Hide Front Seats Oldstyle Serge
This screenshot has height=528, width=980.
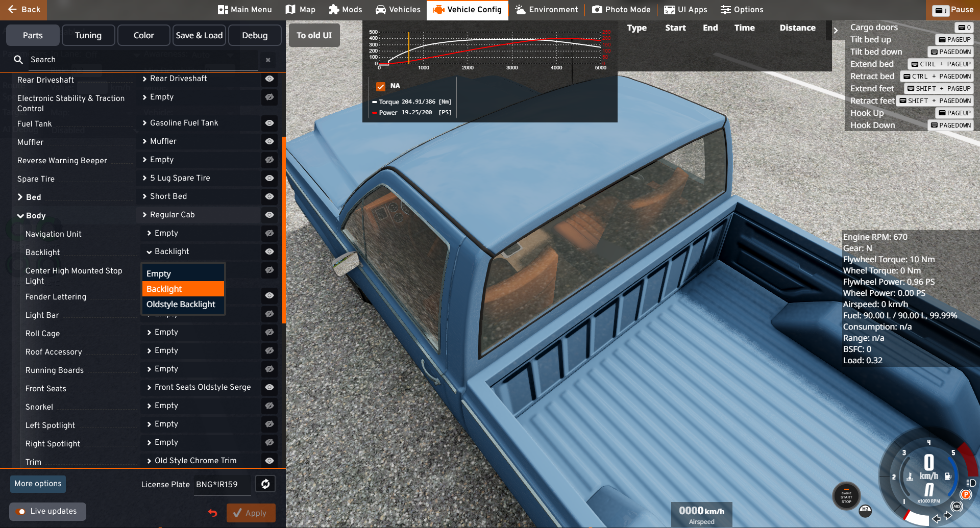[x=269, y=387]
